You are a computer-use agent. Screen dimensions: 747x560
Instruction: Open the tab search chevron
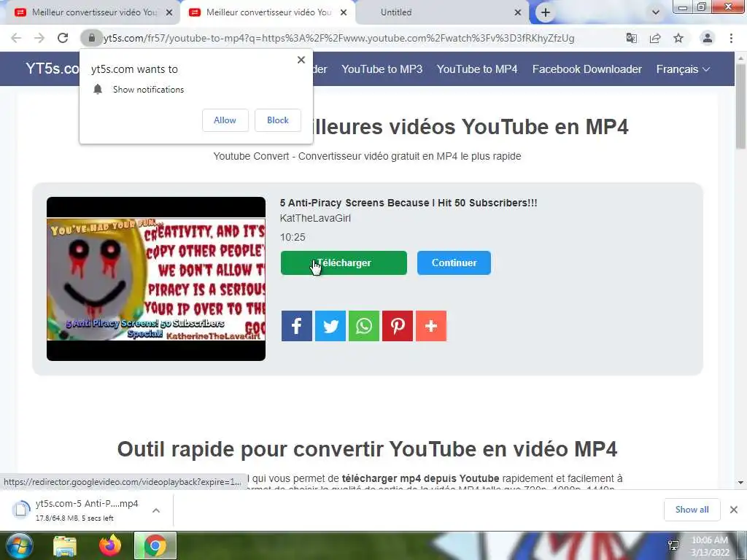(656, 12)
